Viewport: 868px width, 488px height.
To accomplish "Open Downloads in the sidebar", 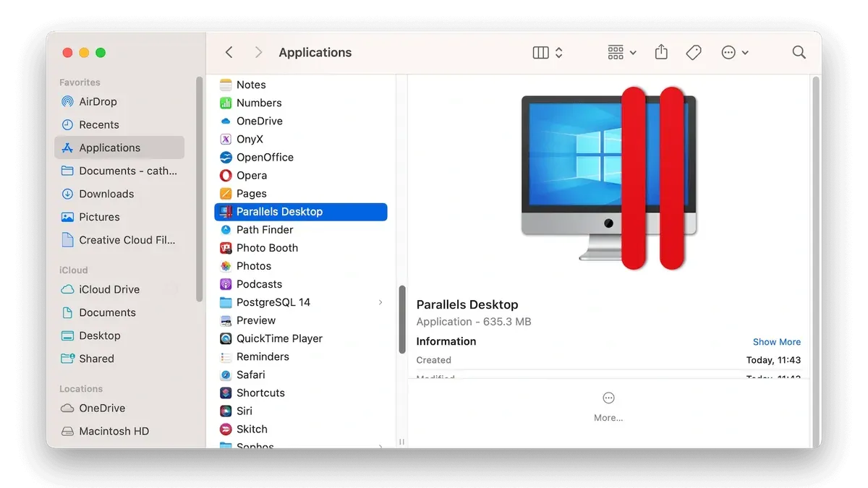I will tap(119, 194).
